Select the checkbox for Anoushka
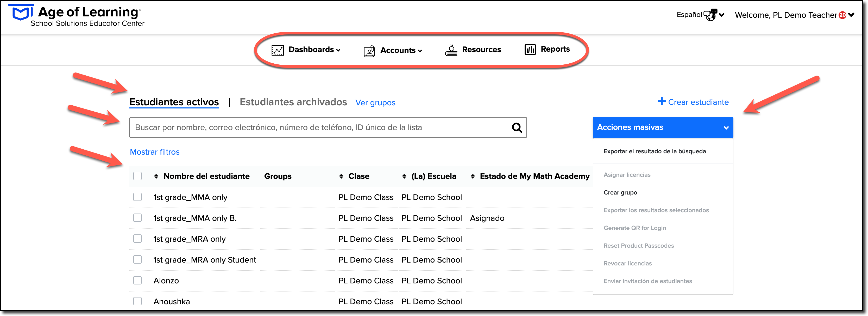This screenshot has width=868, height=316. 137,301
